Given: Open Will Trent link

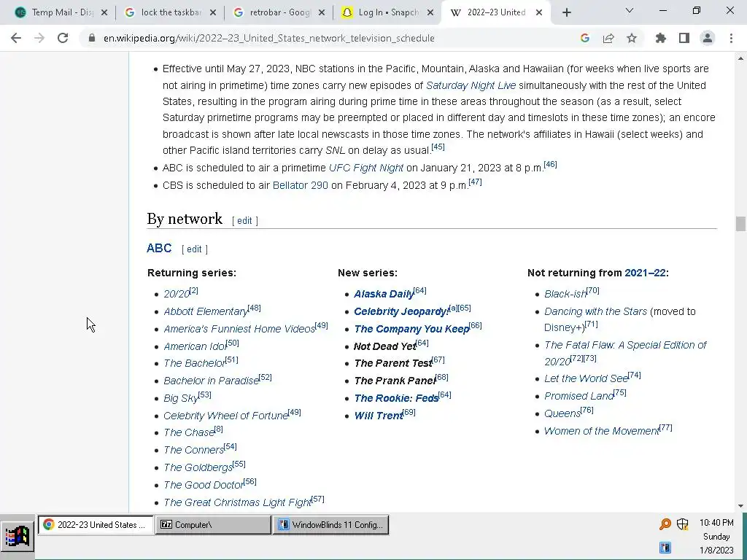Looking at the screenshot, I should (x=379, y=416).
